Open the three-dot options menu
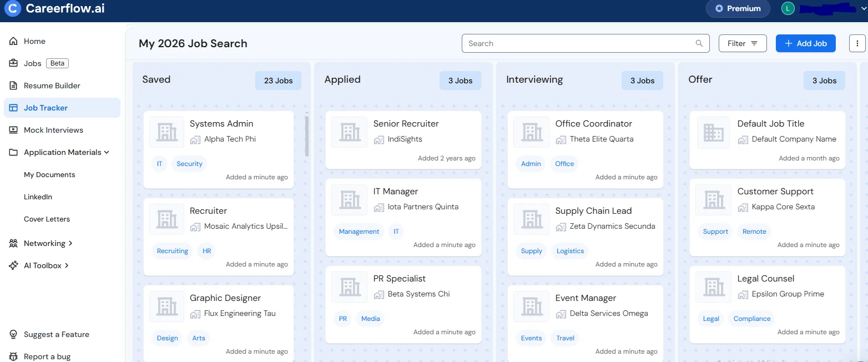 pyautogui.click(x=857, y=43)
